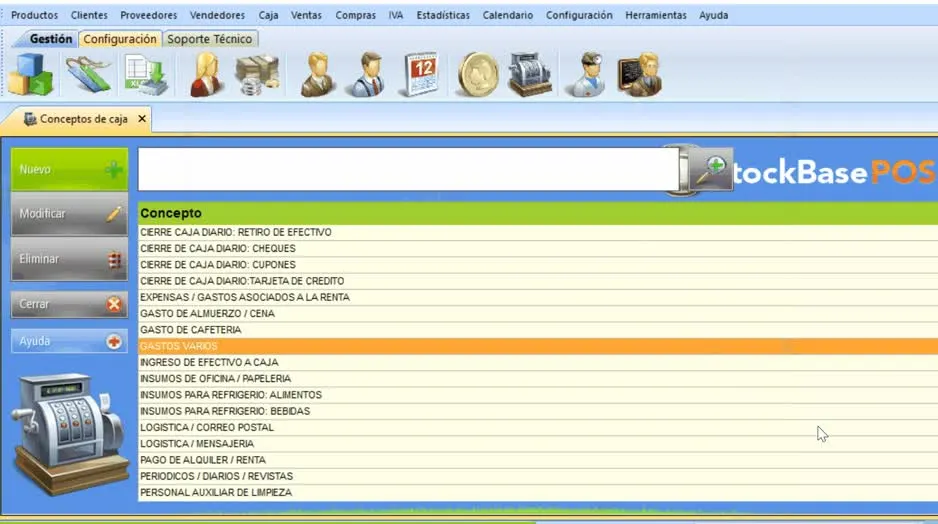Click the green Nuevo button

pyautogui.click(x=69, y=170)
